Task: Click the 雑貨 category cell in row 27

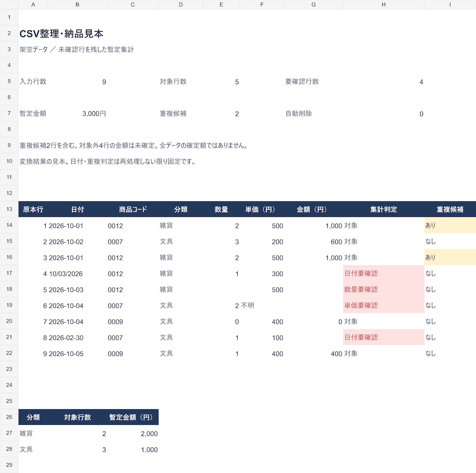Action: (33, 433)
